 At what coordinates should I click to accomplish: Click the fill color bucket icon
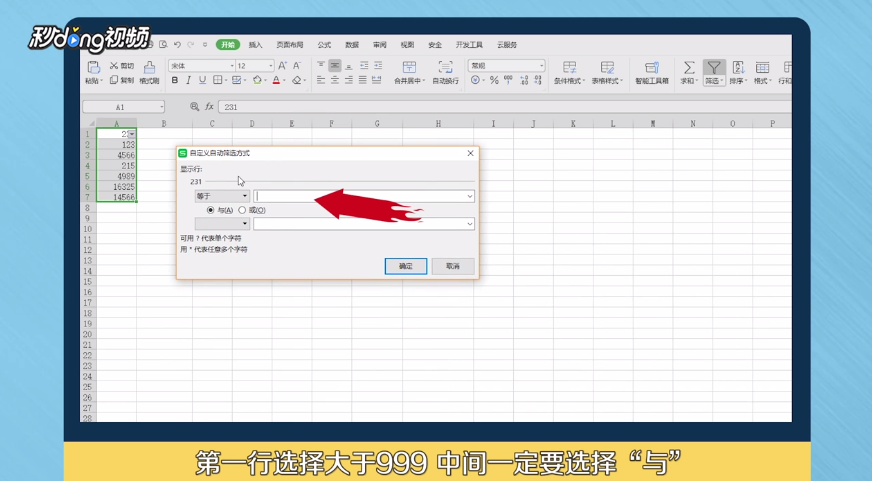257,80
